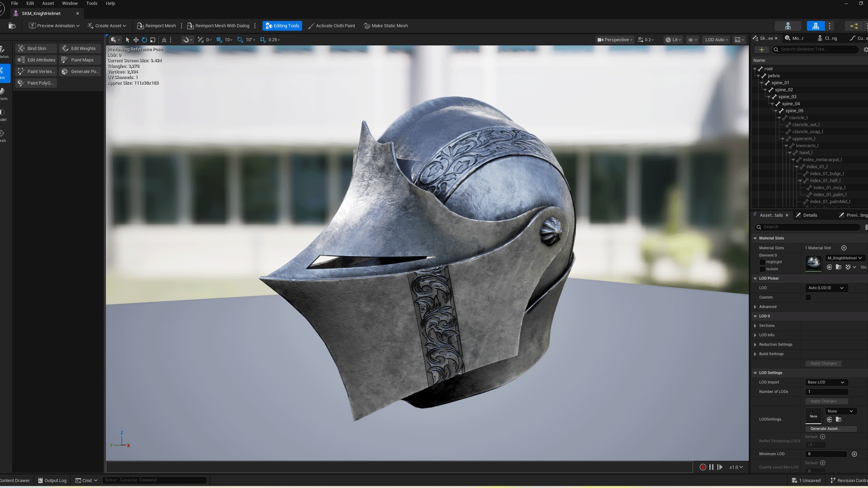Select the Paint PolyG... tool
Screen dimensions: 868x488
pyautogui.click(x=36, y=83)
